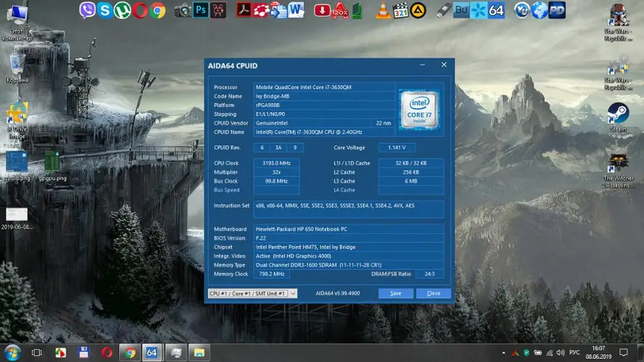
Task: Open the camera app icon in top dock
Action: [183, 10]
